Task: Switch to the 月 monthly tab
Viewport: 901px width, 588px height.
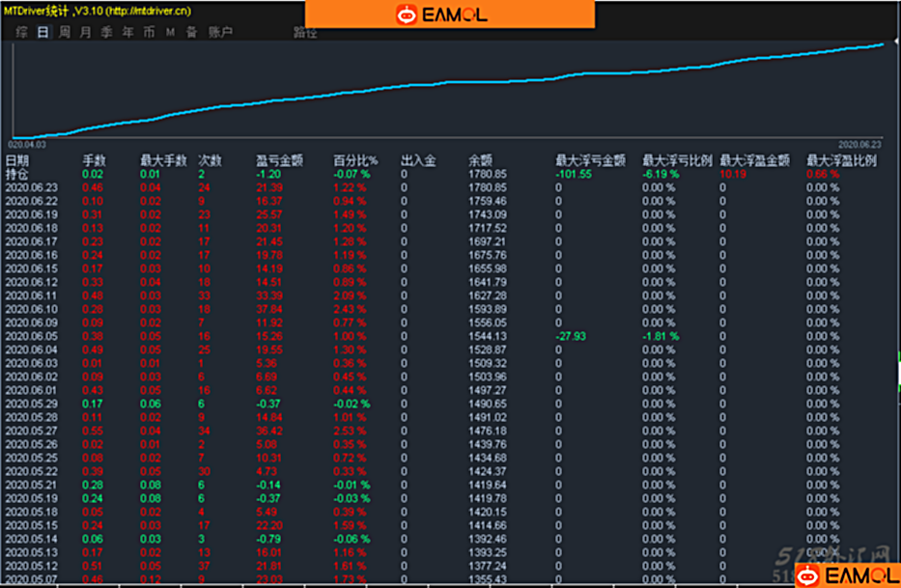Action: [86, 32]
